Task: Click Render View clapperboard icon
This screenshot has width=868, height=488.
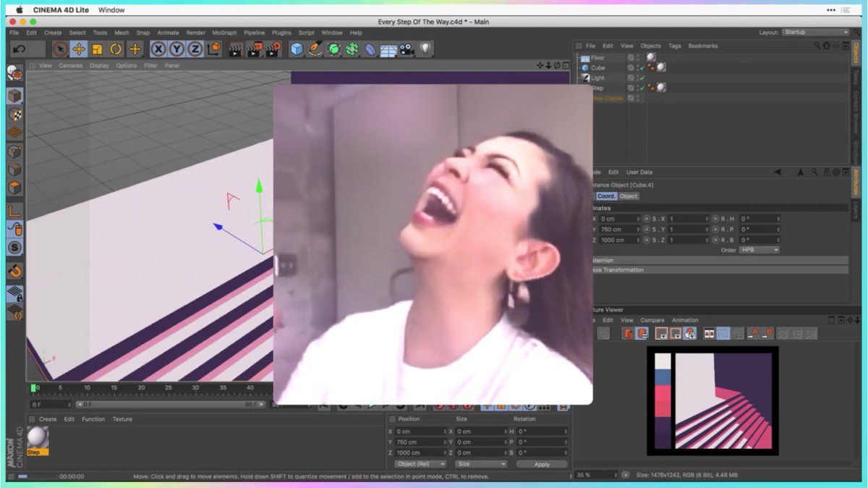Action: pos(235,49)
